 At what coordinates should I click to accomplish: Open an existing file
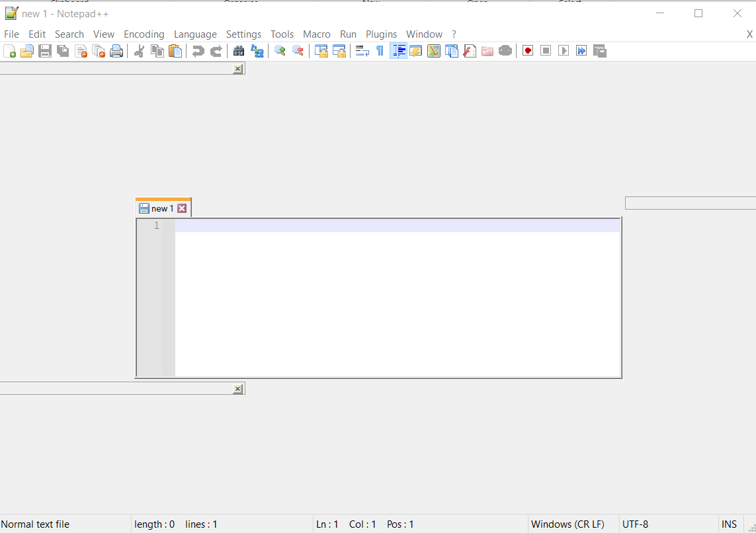(27, 50)
